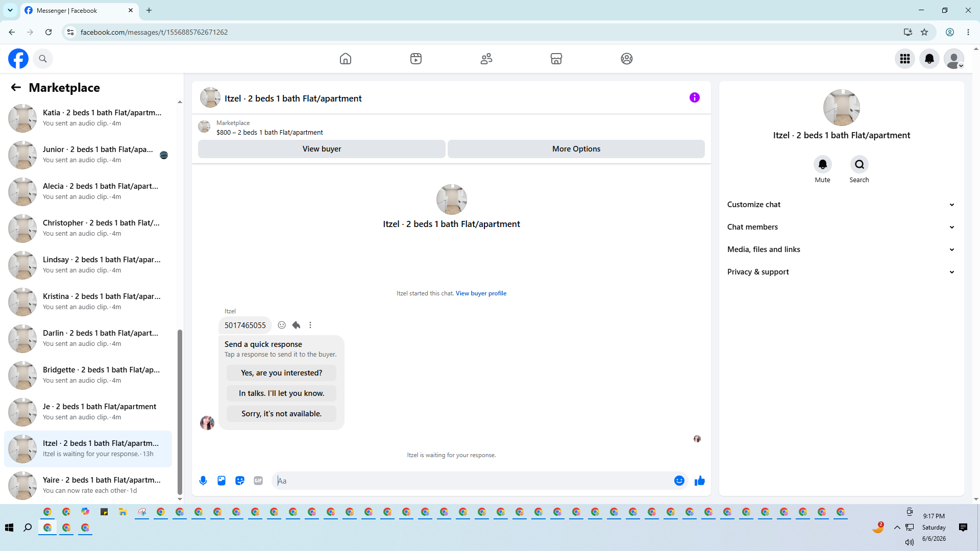The image size is (980, 551).
Task: Reply to message 5017465055 with the reply arrow
Action: 296,325
